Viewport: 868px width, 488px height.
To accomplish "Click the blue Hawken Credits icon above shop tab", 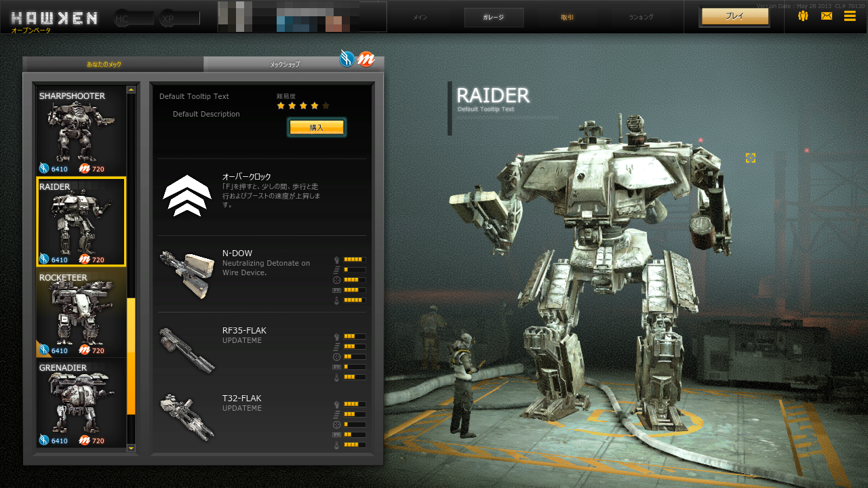I will 347,59.
